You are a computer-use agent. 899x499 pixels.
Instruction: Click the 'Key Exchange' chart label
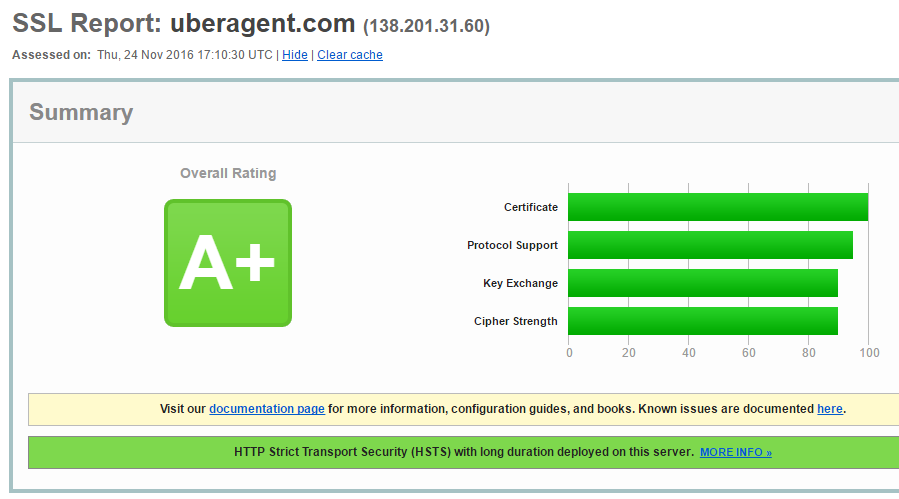[520, 283]
